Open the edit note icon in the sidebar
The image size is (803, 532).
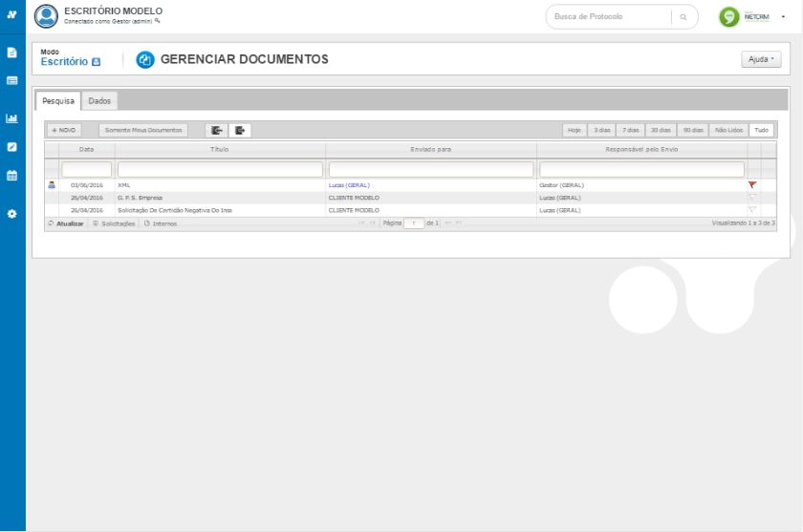[x=12, y=147]
